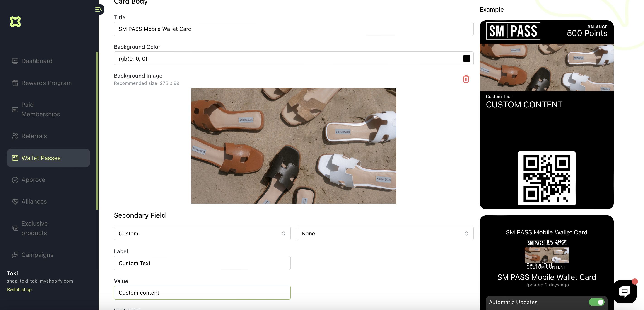
Task: Click the Approve checkmark icon
Action: [x=15, y=180]
